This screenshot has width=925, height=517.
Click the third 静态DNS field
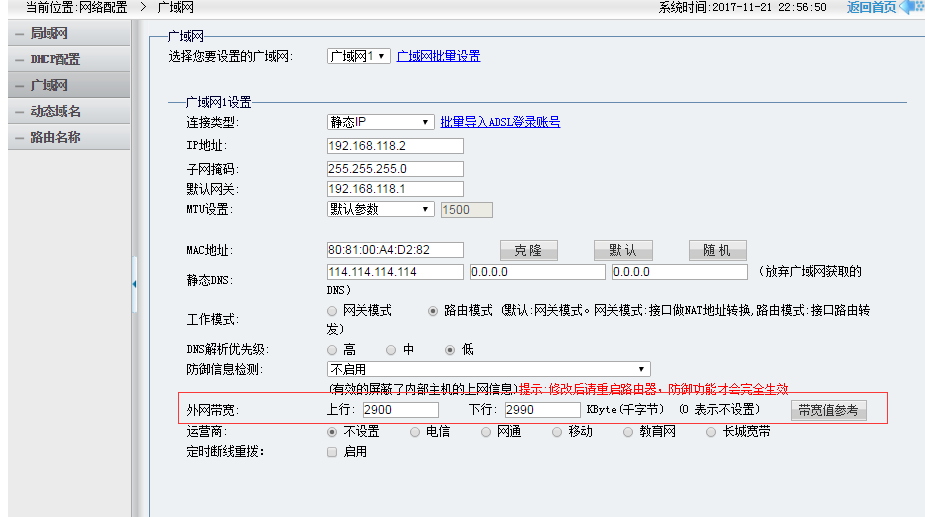coord(680,271)
